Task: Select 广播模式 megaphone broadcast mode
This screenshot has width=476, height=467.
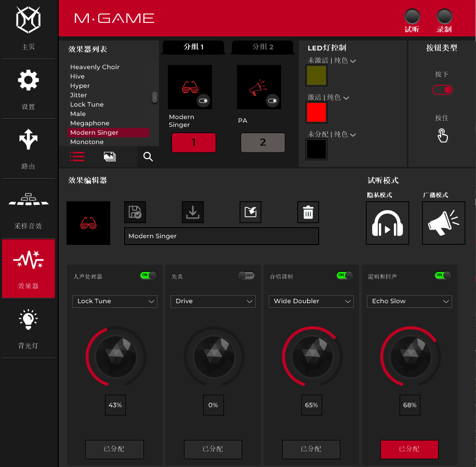Action: pos(443,223)
